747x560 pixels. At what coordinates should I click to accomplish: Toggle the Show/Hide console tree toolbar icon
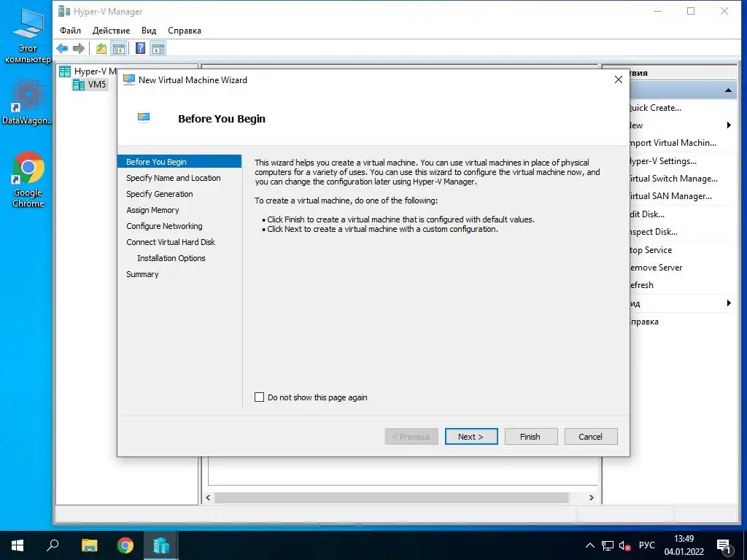(x=119, y=48)
